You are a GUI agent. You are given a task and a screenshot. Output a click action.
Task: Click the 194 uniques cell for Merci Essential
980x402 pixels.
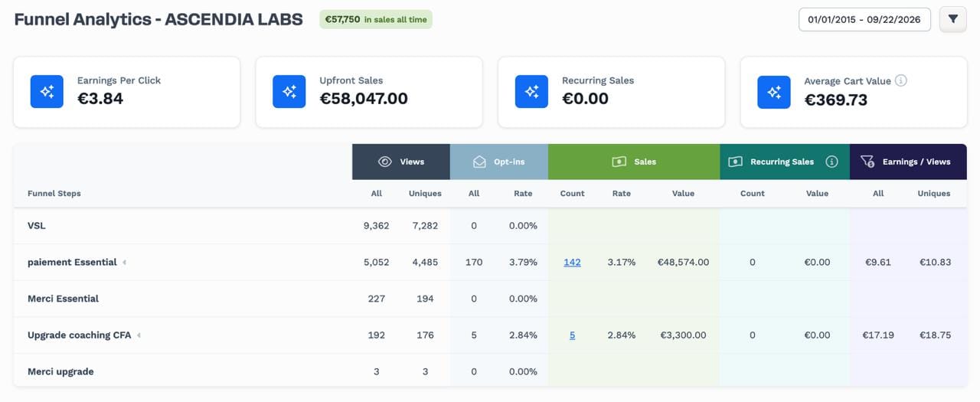click(423, 299)
